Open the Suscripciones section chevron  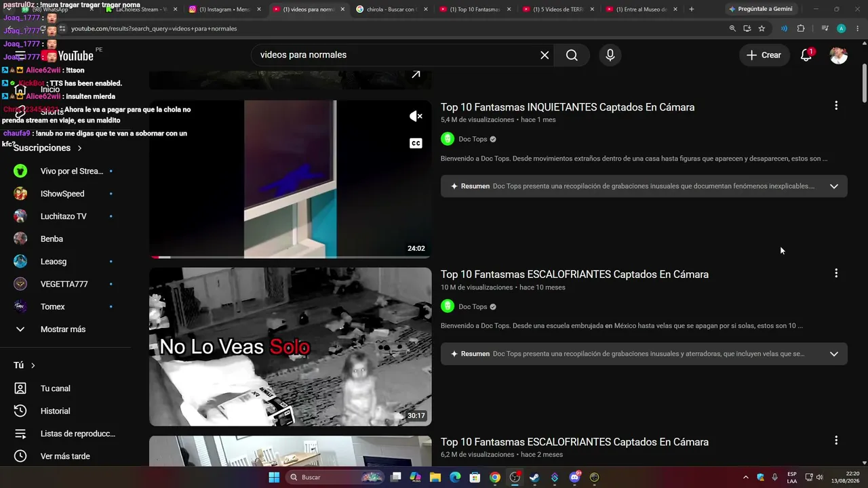79,148
